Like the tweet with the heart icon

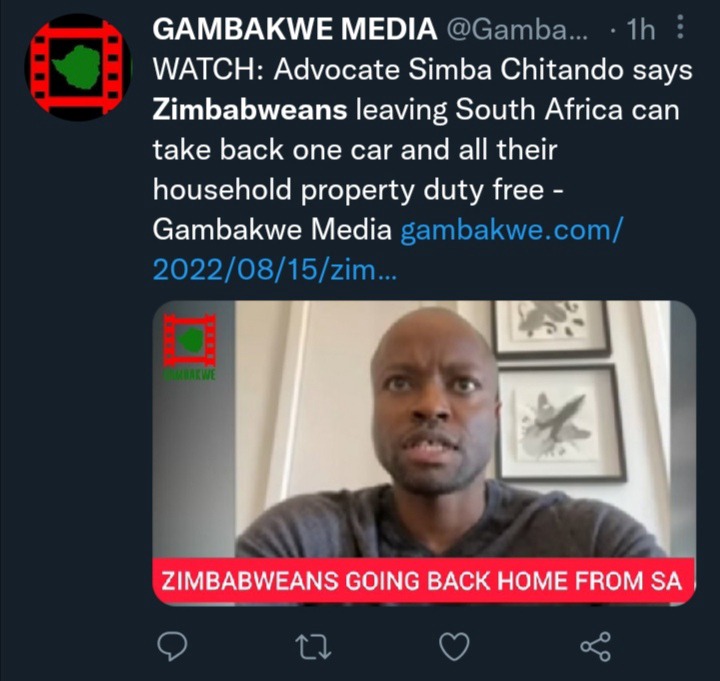pyautogui.click(x=454, y=646)
